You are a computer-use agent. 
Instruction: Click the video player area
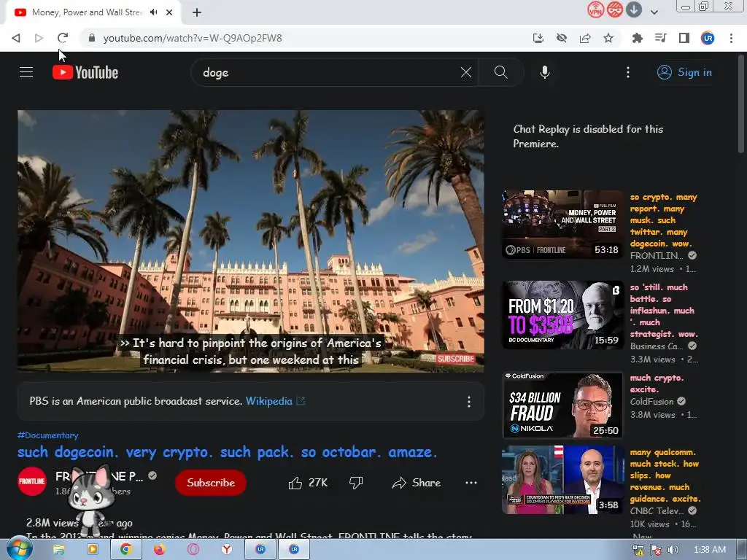(x=251, y=241)
